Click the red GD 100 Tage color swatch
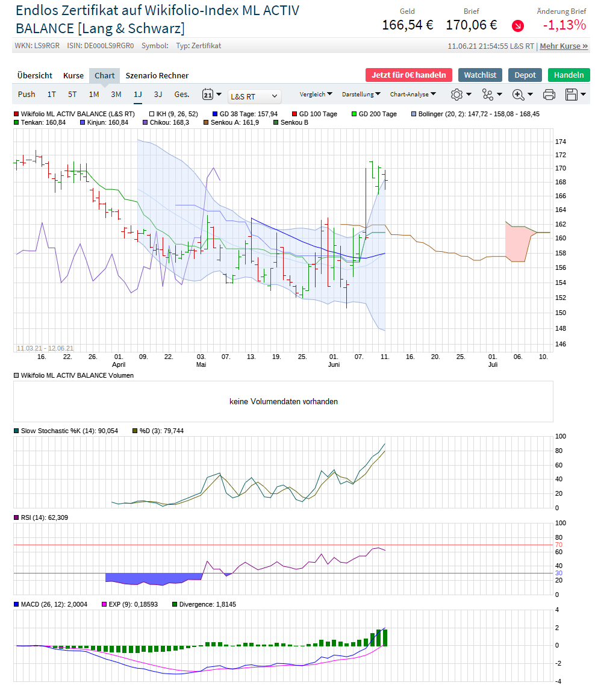This screenshot has height=700, width=595. pos(294,114)
